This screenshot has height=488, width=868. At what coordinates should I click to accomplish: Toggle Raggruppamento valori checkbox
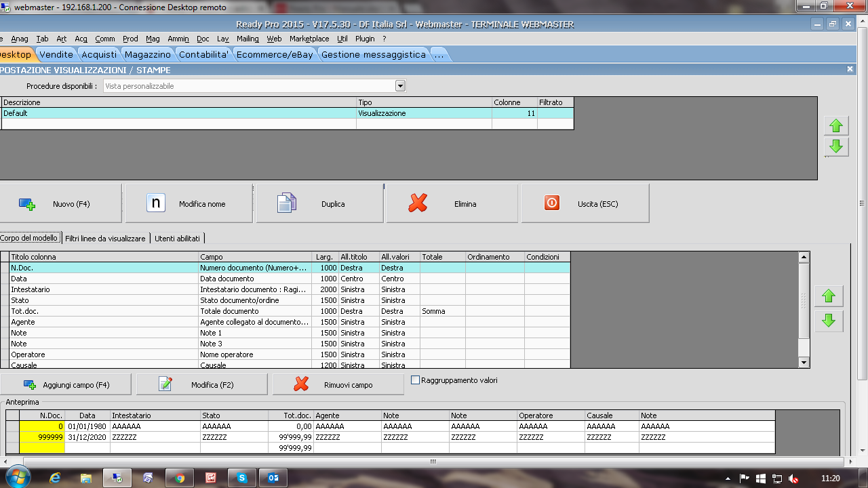click(x=416, y=380)
